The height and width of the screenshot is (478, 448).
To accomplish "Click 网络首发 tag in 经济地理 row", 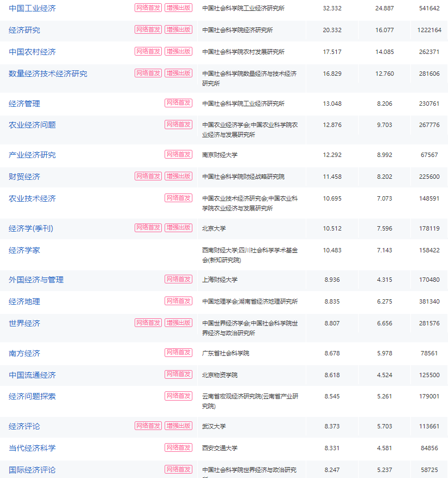I will (x=179, y=301).
